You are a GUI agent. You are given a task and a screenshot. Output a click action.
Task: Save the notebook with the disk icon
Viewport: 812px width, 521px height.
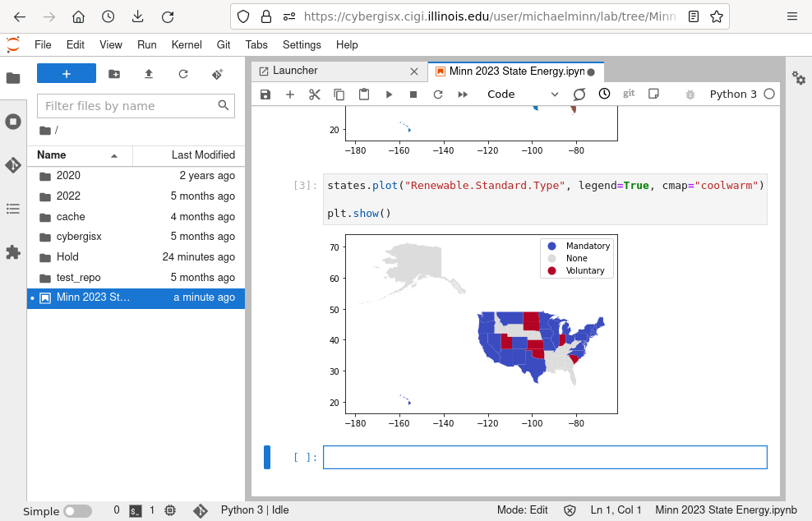[265, 95]
